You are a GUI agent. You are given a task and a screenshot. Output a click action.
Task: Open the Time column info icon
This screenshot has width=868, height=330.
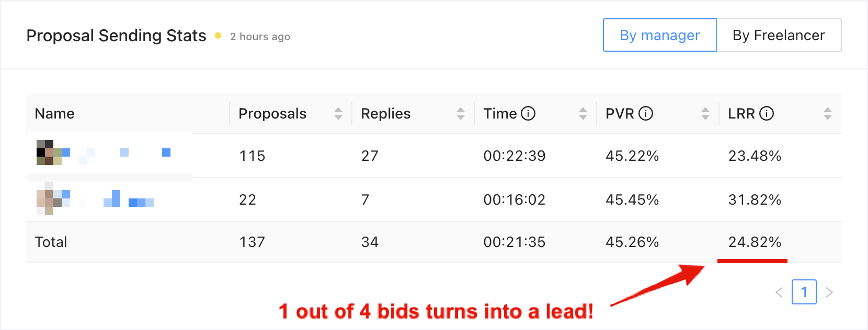pos(528,113)
